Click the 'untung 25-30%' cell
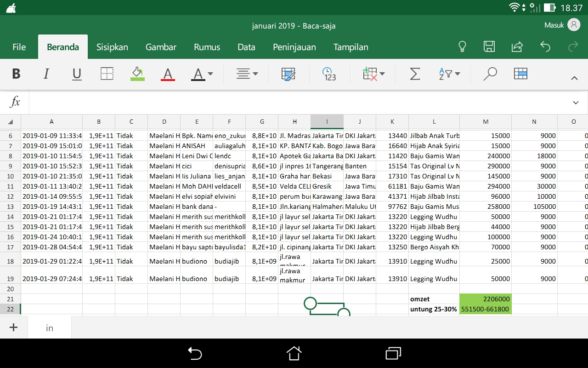 (434, 309)
